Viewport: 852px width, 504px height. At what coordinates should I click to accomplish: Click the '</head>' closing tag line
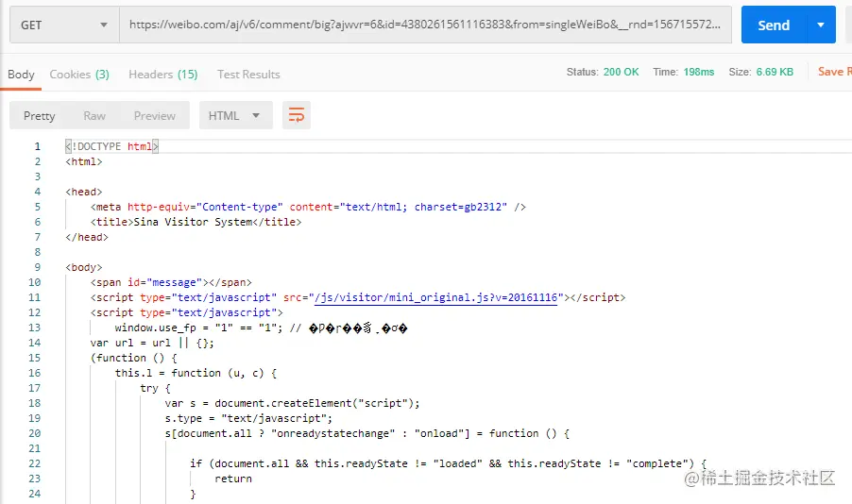tap(87, 237)
